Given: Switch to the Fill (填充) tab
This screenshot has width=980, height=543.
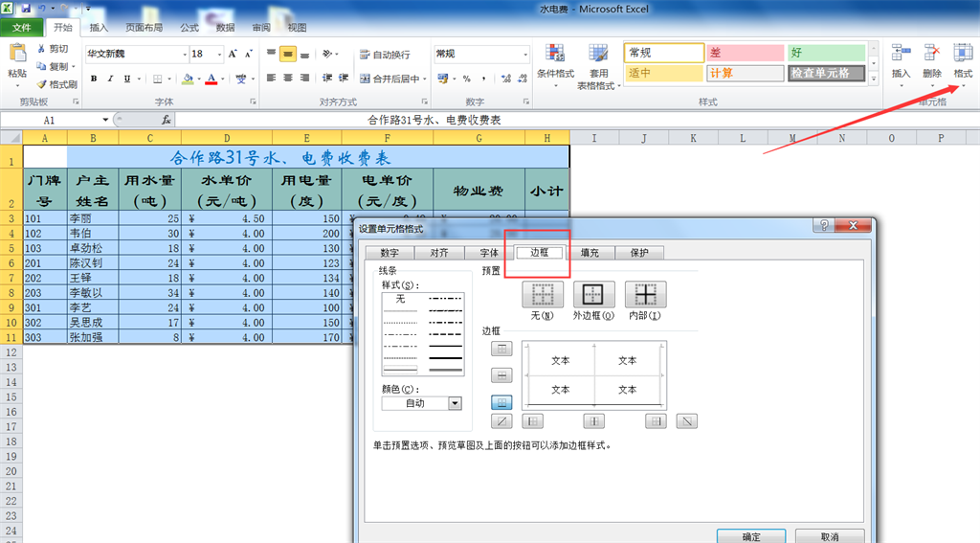Looking at the screenshot, I should point(590,253).
